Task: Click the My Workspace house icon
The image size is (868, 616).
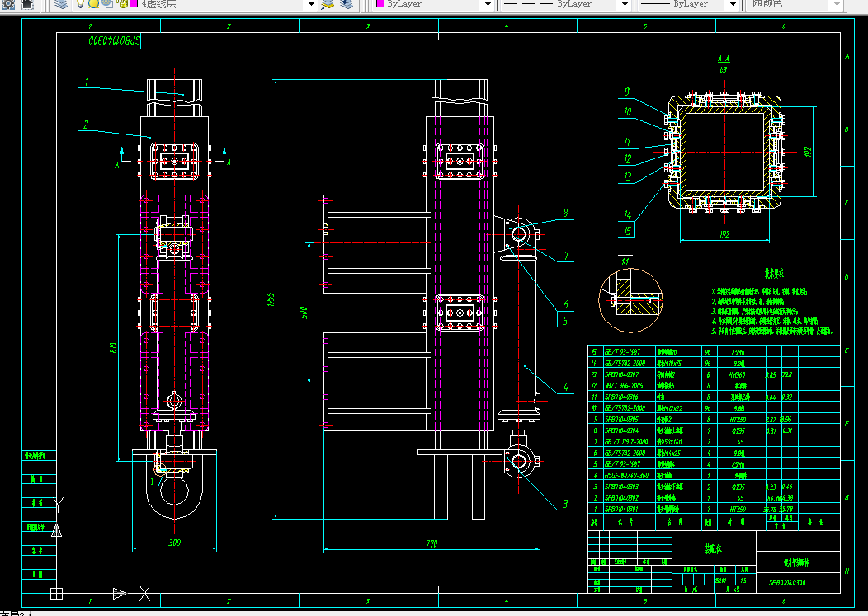Action: pyautogui.click(x=26, y=4)
